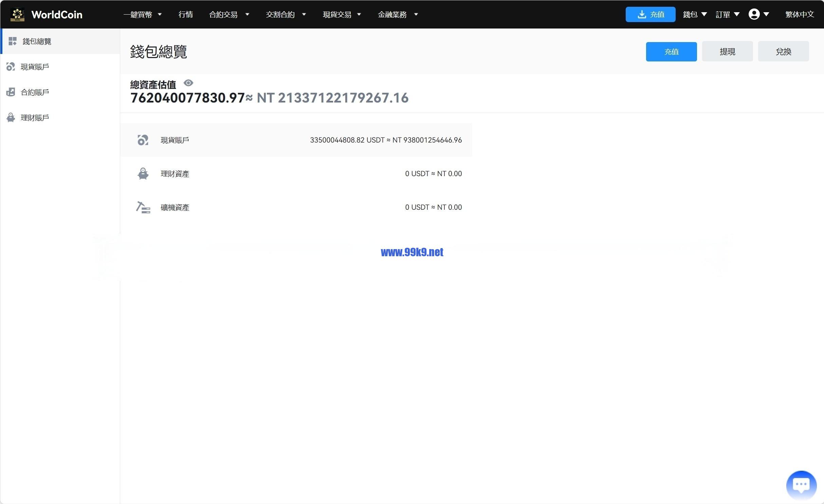
Task: Click the wealth account piggy bank sidebar icon
Action: [11, 117]
